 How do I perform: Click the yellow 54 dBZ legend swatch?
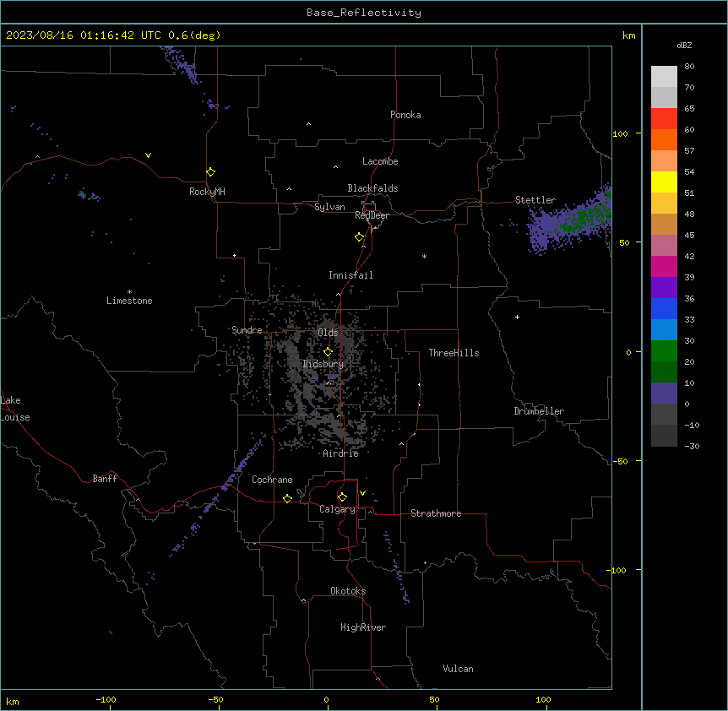pos(664,182)
